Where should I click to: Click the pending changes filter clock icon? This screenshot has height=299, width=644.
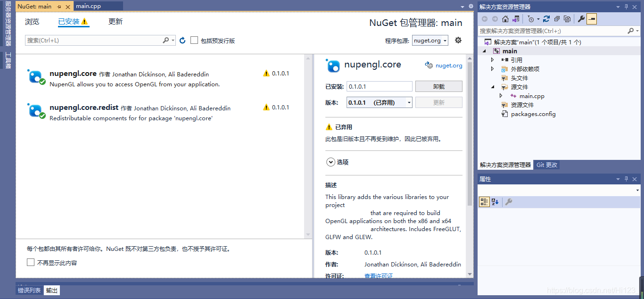(531, 19)
